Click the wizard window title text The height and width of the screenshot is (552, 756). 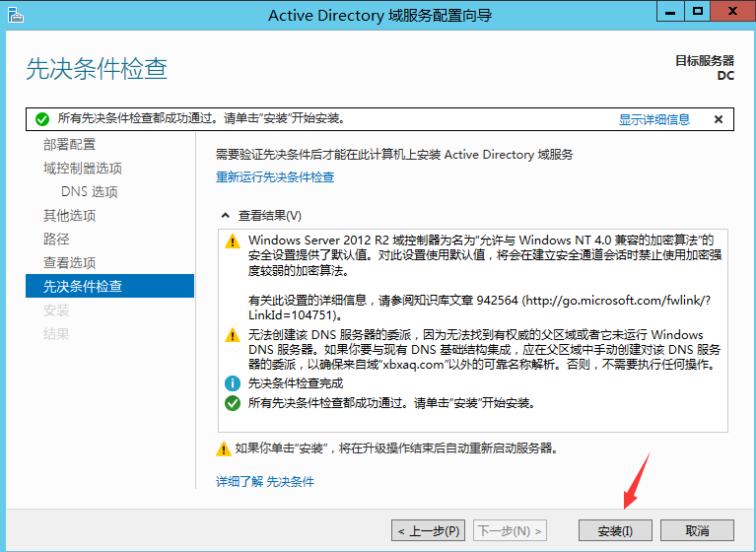point(379,16)
